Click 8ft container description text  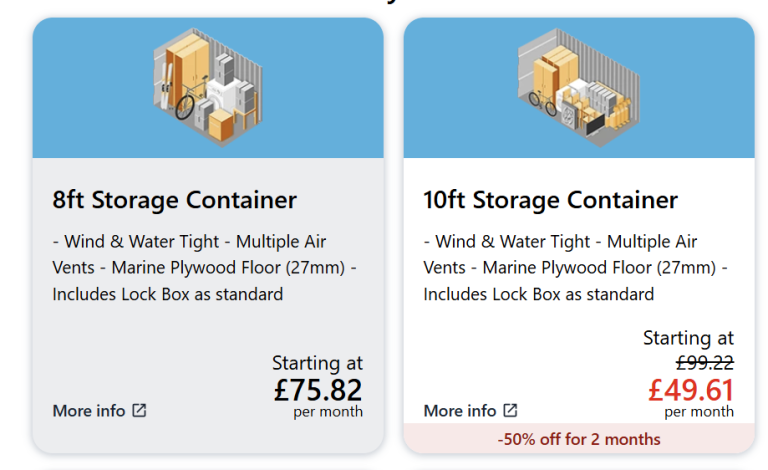(x=204, y=268)
